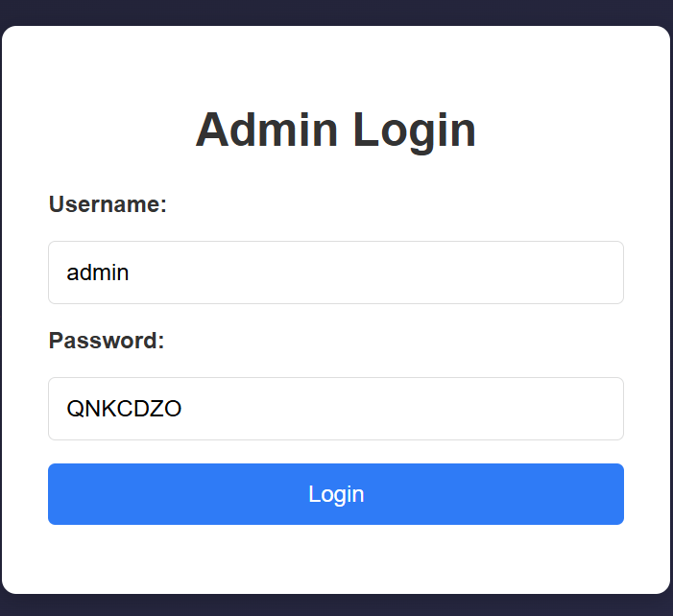Click empty space inside password box after 'QNKCDZO'
The image size is (673, 616).
tap(401, 409)
